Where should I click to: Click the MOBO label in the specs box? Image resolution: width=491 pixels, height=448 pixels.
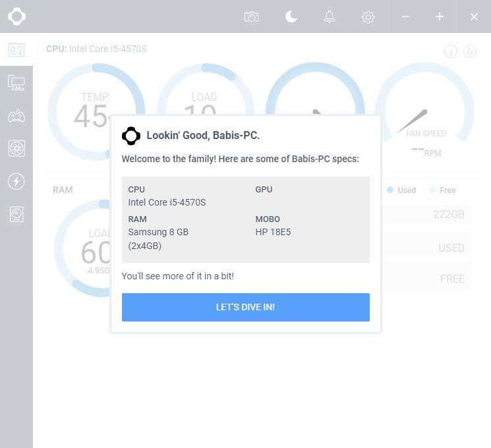point(268,219)
